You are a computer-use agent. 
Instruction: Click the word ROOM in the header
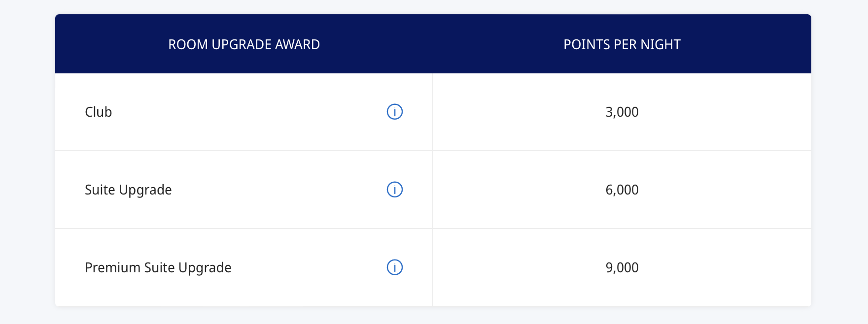(x=188, y=44)
